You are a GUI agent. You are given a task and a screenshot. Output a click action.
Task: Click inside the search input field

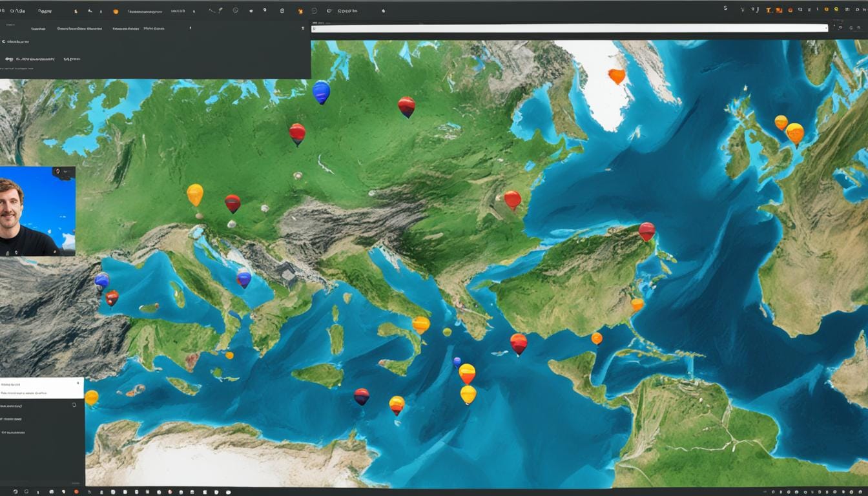click(568, 28)
